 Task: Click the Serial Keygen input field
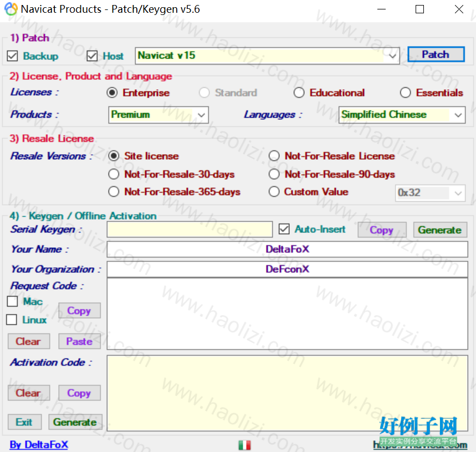(190, 230)
